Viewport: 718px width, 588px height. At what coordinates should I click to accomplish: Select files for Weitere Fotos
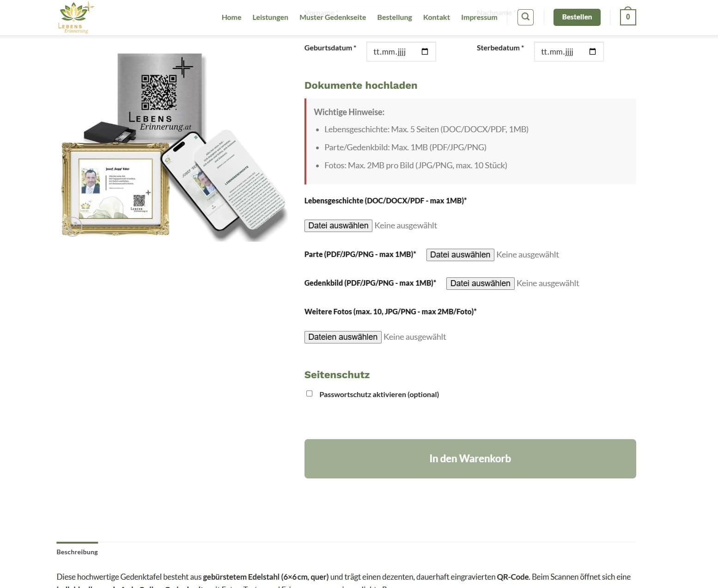[343, 337]
